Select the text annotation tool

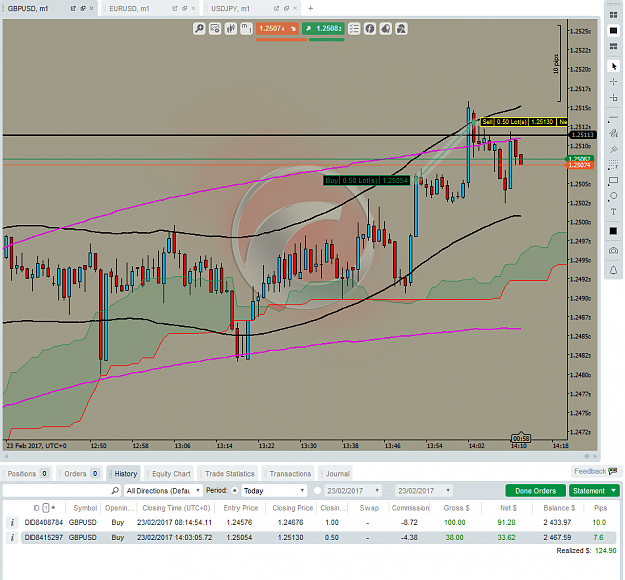coord(613,212)
